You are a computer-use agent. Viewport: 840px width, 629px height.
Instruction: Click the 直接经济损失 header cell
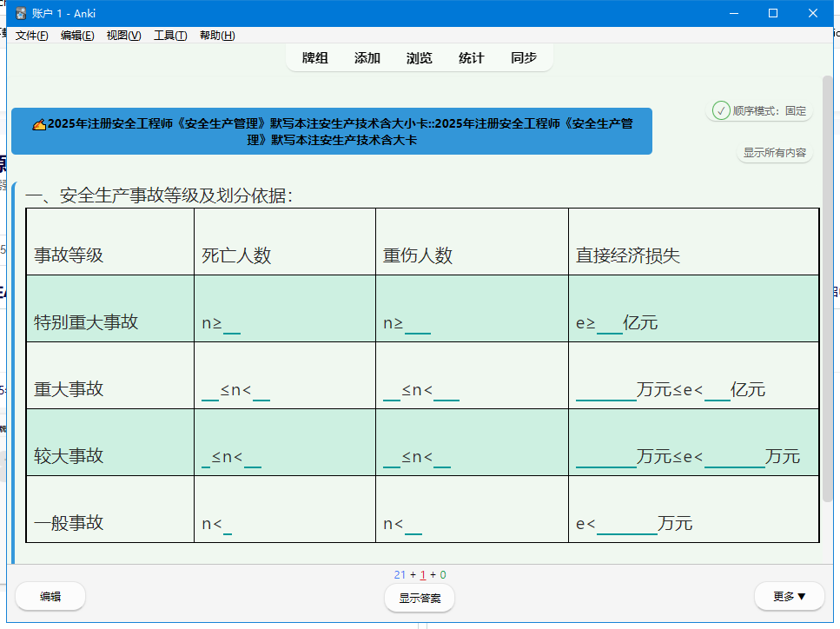pyautogui.click(x=694, y=242)
